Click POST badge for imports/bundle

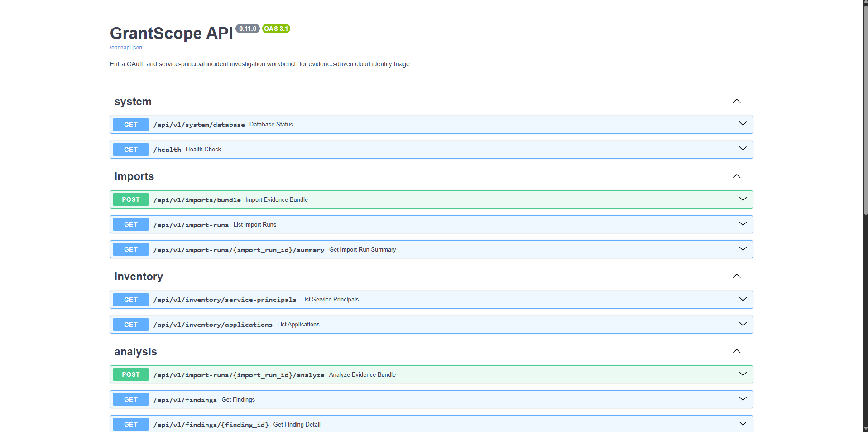point(131,199)
